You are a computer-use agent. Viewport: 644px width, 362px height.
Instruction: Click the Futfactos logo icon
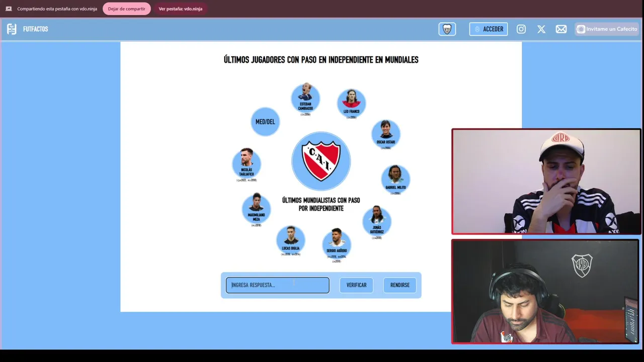(12, 29)
